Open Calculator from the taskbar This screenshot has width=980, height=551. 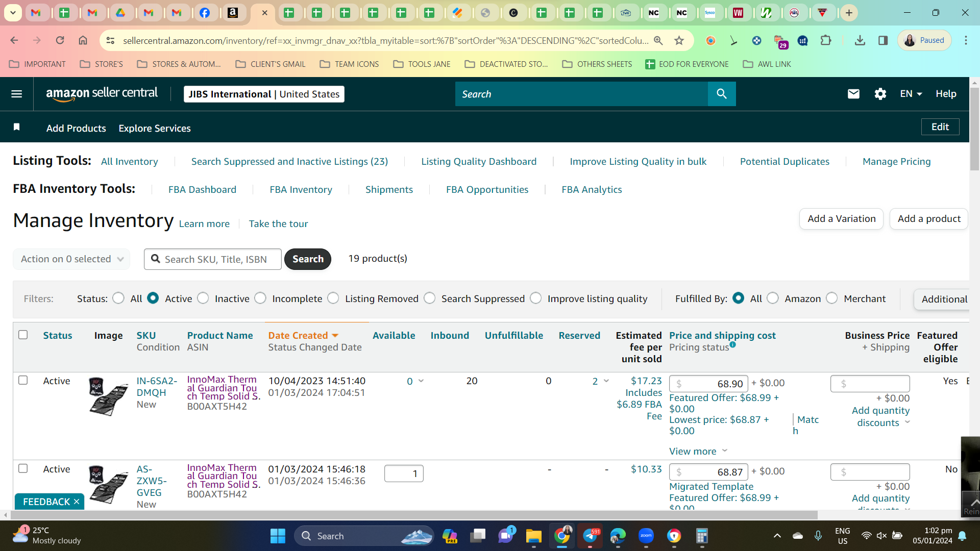(x=702, y=536)
